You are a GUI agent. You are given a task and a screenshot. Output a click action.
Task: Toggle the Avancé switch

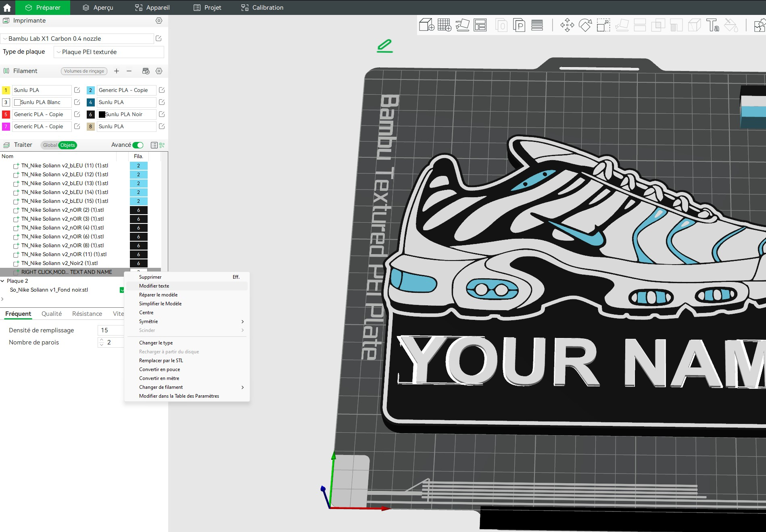[138, 145]
